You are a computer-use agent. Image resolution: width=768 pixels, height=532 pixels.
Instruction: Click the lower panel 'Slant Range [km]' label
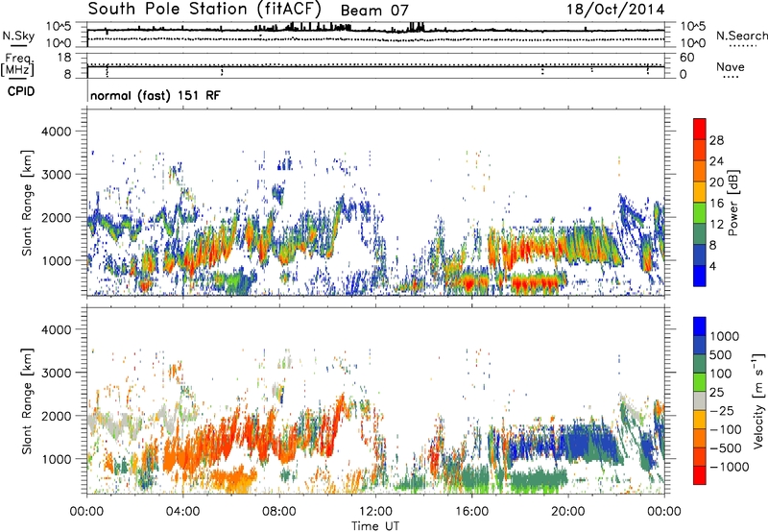click(27, 400)
